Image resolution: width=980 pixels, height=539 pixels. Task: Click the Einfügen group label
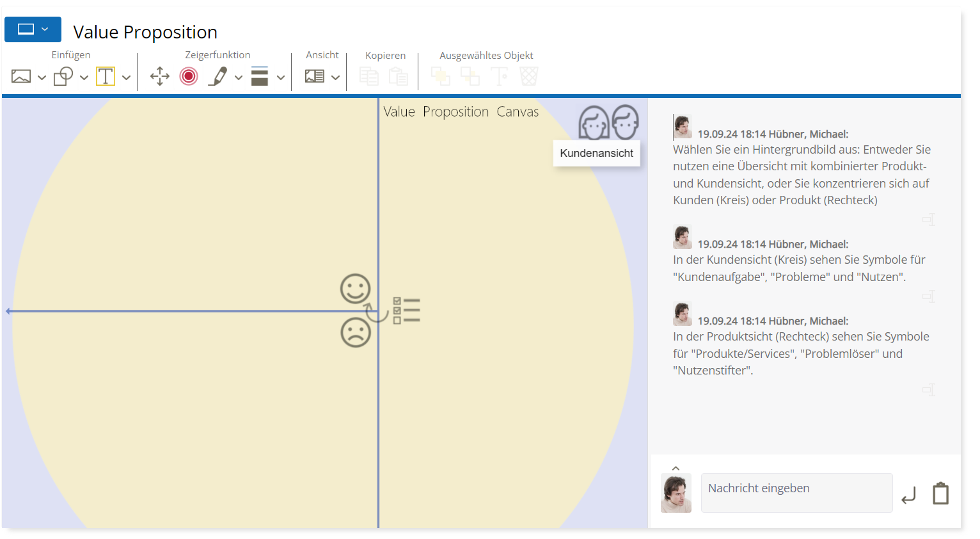[71, 55]
